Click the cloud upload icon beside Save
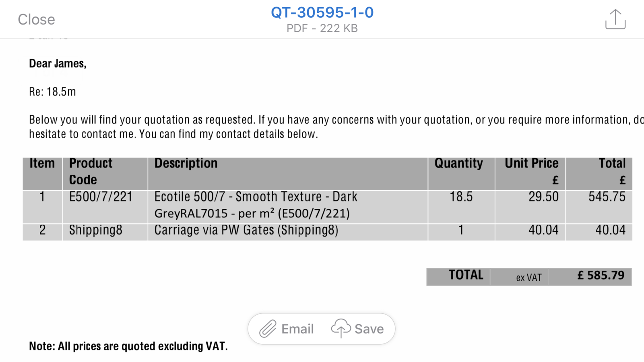Viewport: 644px width, 362px height. point(341,328)
